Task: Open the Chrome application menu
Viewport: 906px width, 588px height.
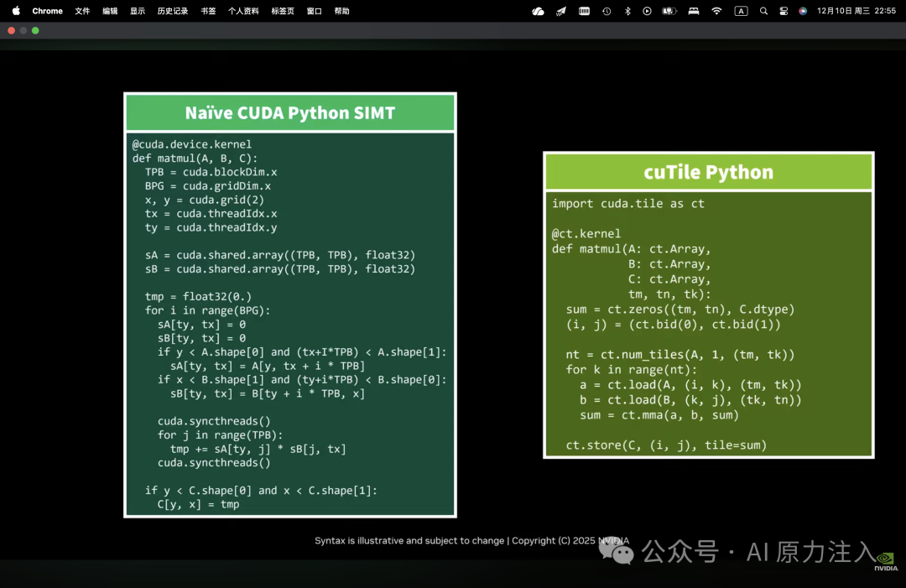Action: click(x=47, y=11)
